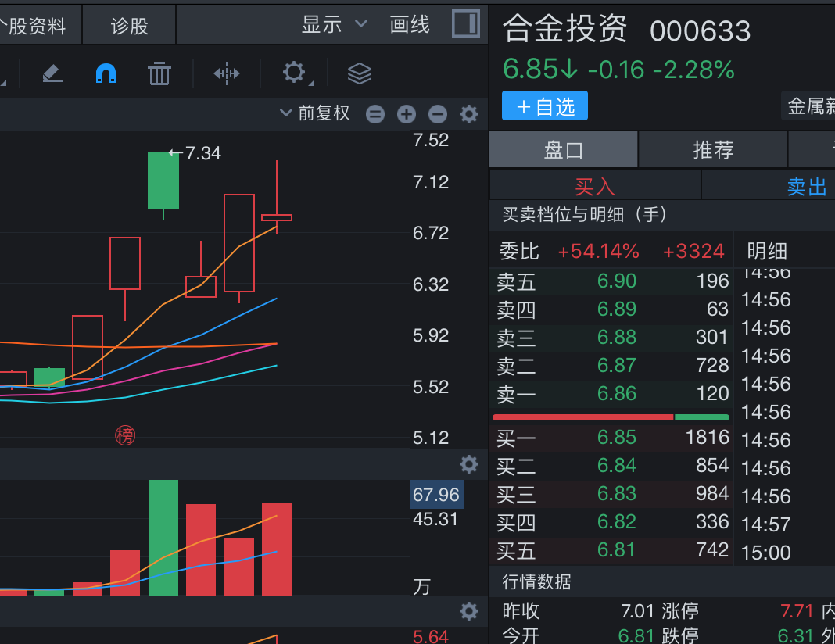Click the 金属新 sector tag
The width and height of the screenshot is (835, 644).
click(x=808, y=106)
